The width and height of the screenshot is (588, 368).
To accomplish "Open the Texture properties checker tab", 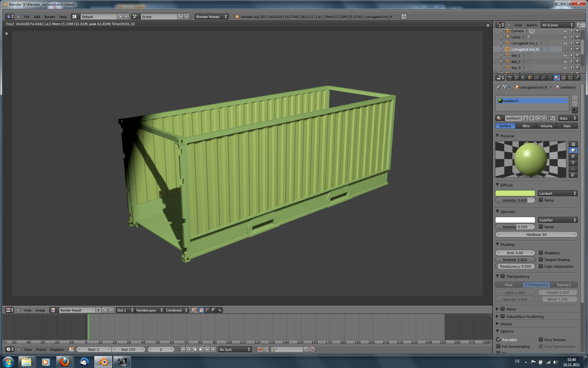I will tap(563, 78).
